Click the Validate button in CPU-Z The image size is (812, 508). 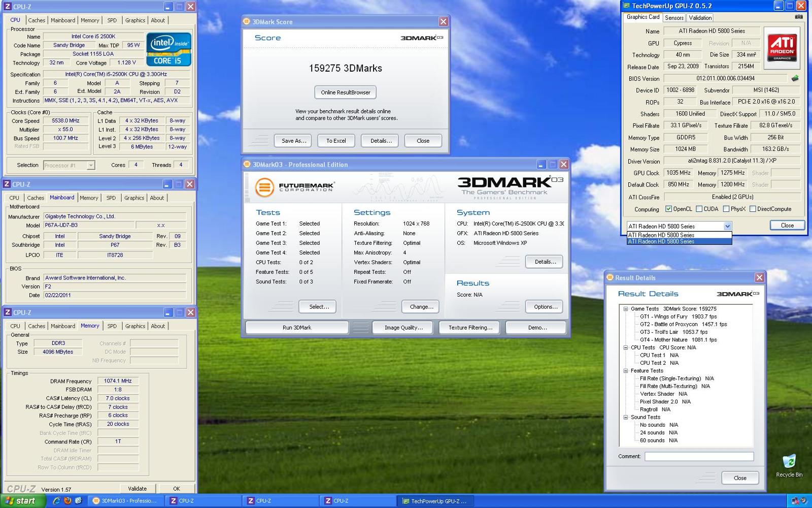(x=138, y=489)
